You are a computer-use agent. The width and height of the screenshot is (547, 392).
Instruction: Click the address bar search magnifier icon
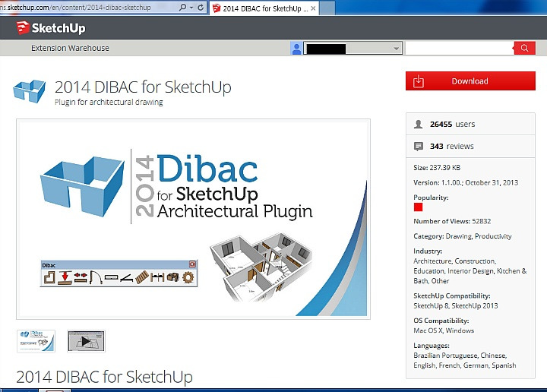tap(182, 8)
